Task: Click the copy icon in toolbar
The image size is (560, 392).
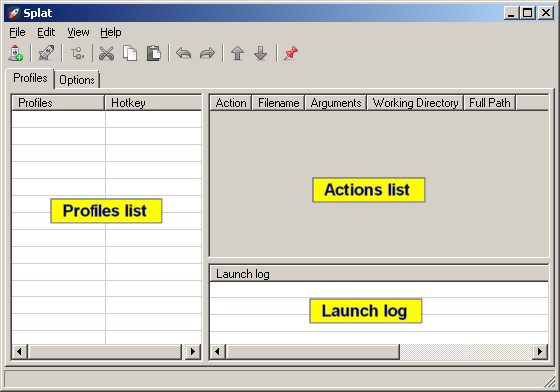Action: 130,53
